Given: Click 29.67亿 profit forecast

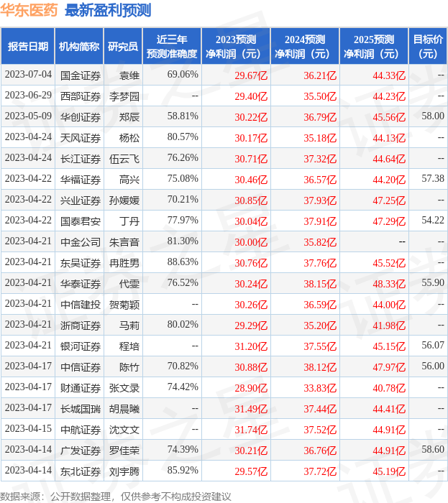Looking at the screenshot, I should 251,75.
